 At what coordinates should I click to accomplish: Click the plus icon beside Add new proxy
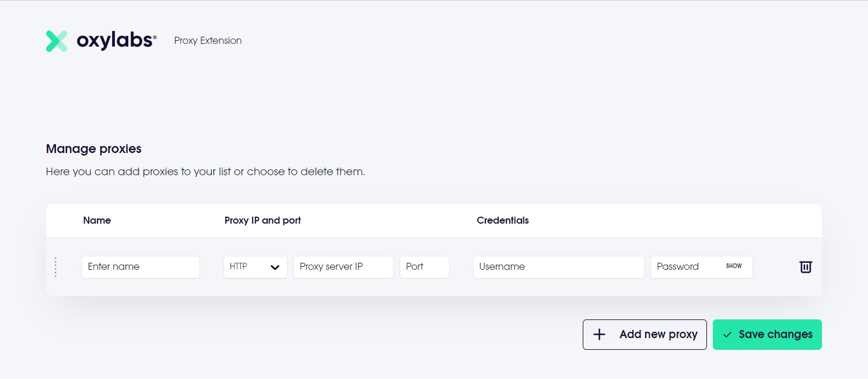pyautogui.click(x=599, y=335)
